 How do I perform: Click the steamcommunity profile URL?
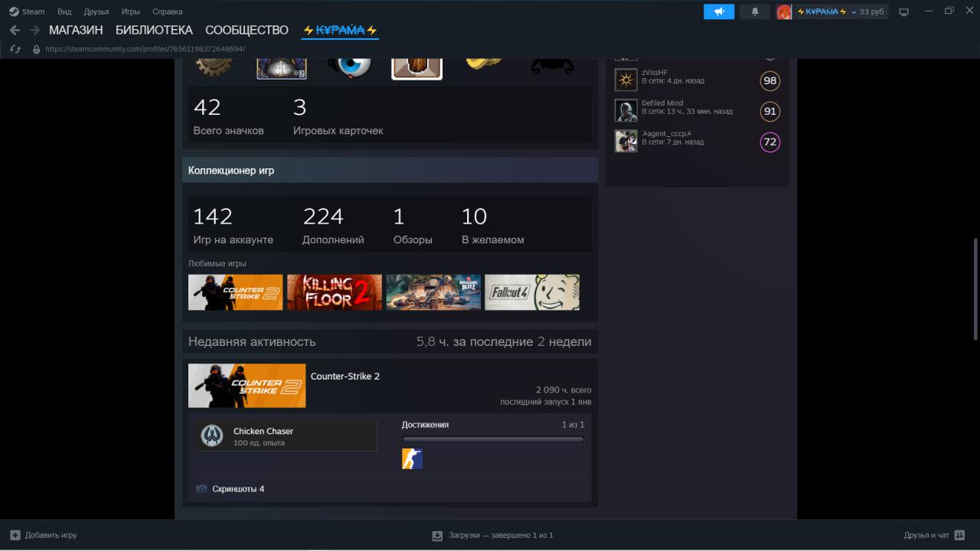pos(145,49)
